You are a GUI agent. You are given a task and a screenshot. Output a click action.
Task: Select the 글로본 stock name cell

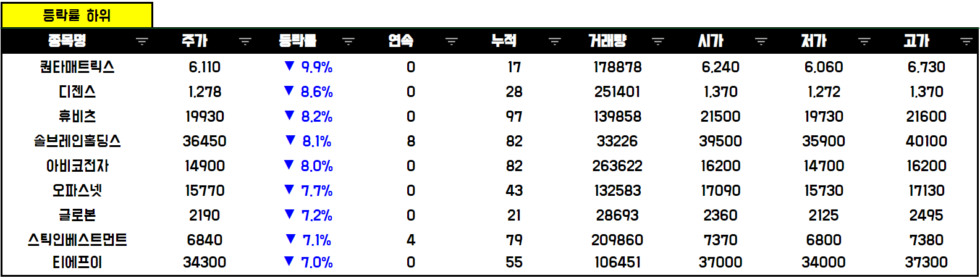point(77,215)
